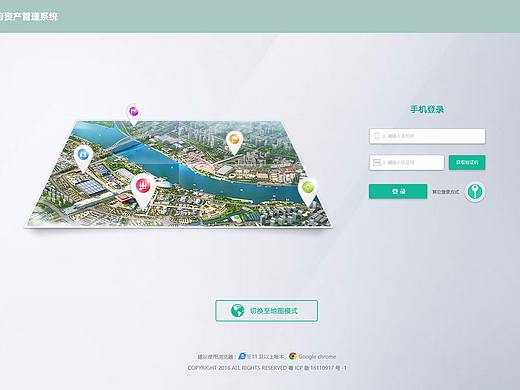Click the COPYRIGHT 2016 footer text
Viewport: 520px width, 390px height.
tap(267, 368)
